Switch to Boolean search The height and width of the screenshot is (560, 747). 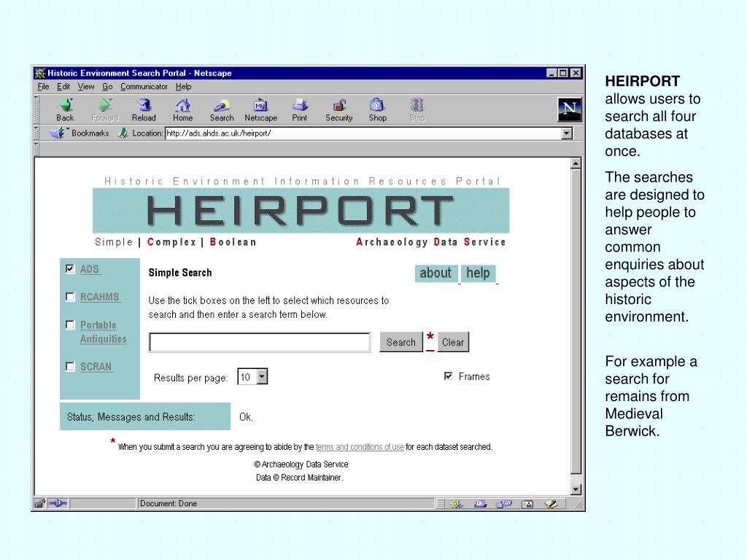233,242
